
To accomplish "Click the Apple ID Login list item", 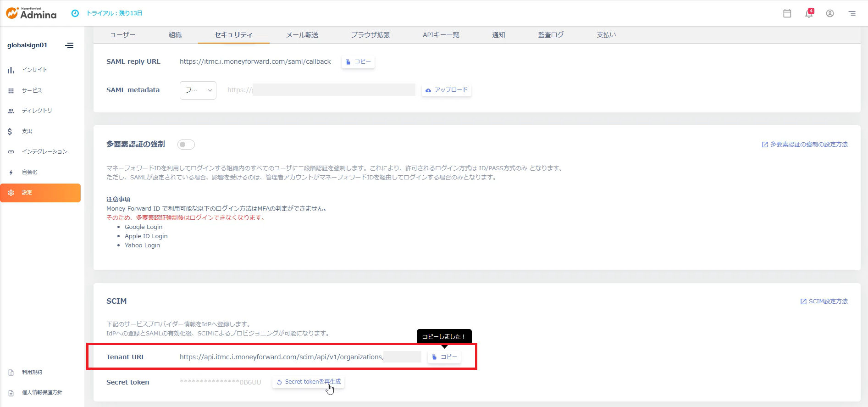I will coord(146,236).
